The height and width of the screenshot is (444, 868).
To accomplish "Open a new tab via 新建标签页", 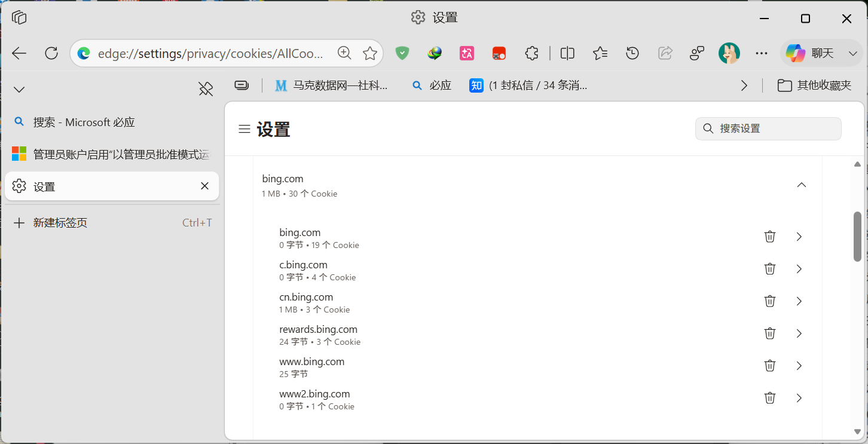I will [112, 223].
